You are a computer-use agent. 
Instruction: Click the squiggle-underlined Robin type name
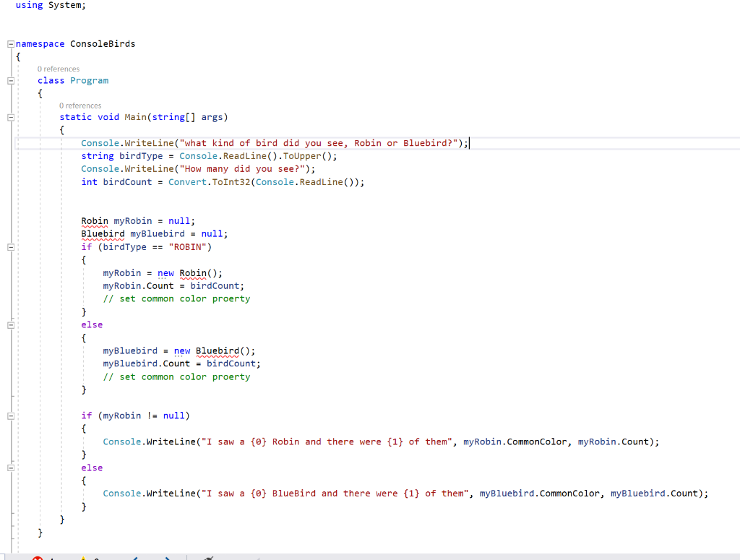point(94,220)
